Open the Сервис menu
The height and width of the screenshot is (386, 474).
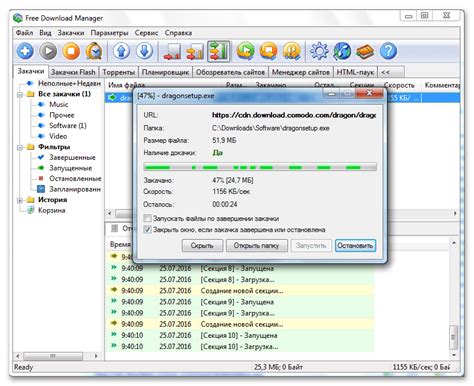146,33
